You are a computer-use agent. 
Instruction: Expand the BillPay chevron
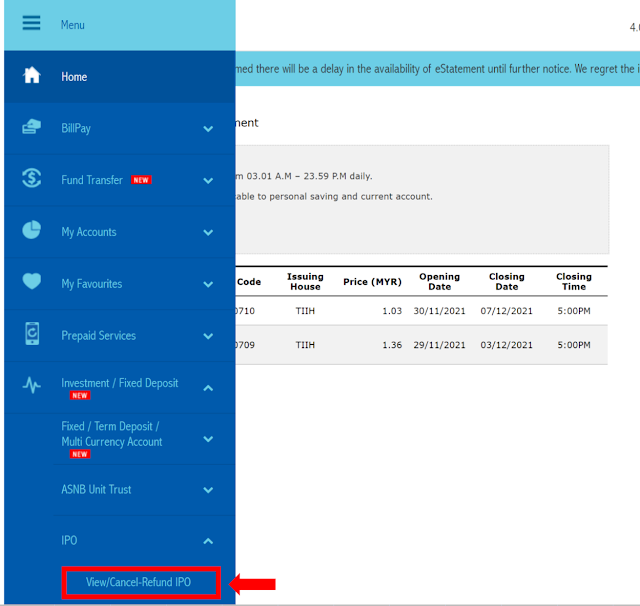coord(208,129)
